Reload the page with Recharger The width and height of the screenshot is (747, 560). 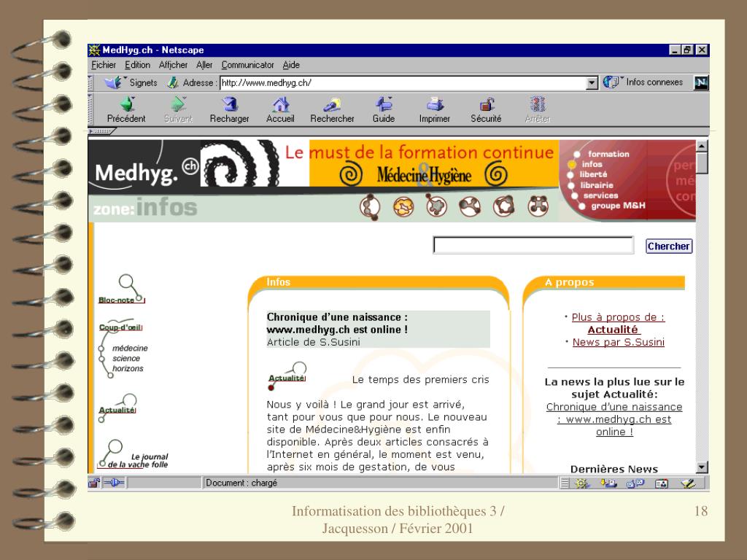[230, 110]
